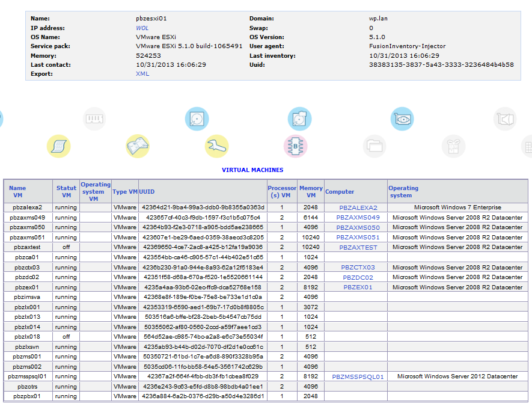This screenshot has height=406, width=532.
Task: Open the greyed-out gift box icon
Action: pyautogui.click(x=454, y=146)
